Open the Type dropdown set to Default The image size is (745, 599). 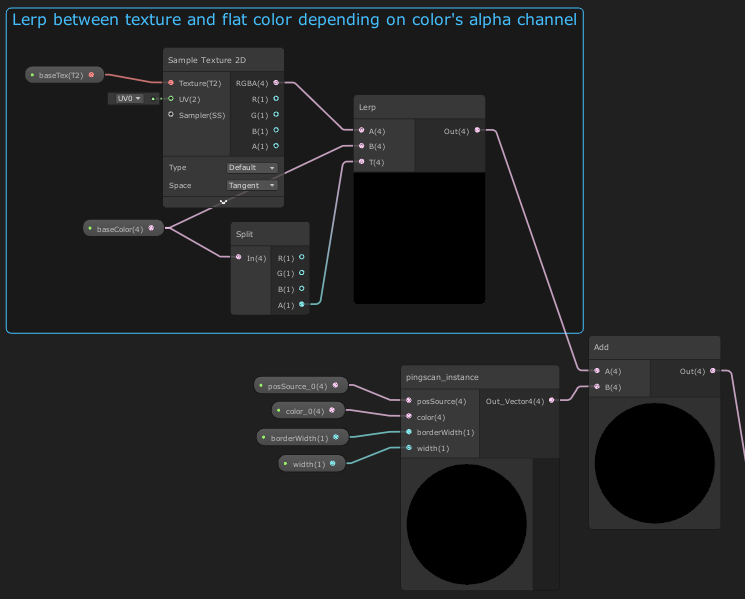coord(252,168)
